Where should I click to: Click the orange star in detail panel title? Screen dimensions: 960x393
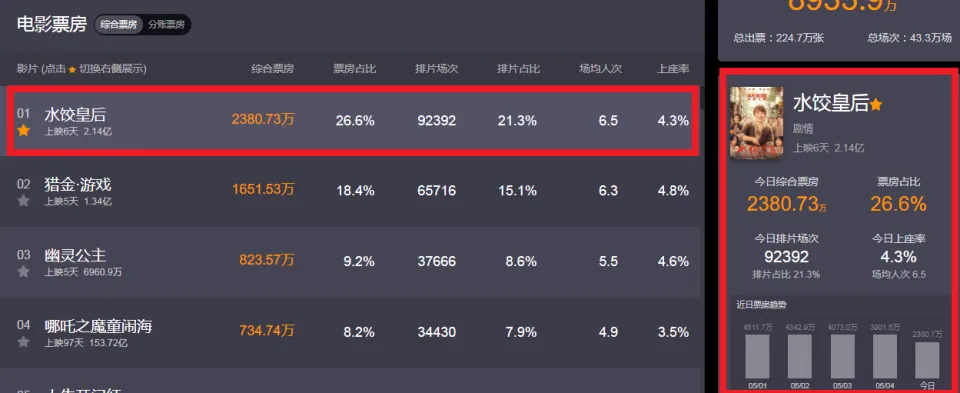876,105
